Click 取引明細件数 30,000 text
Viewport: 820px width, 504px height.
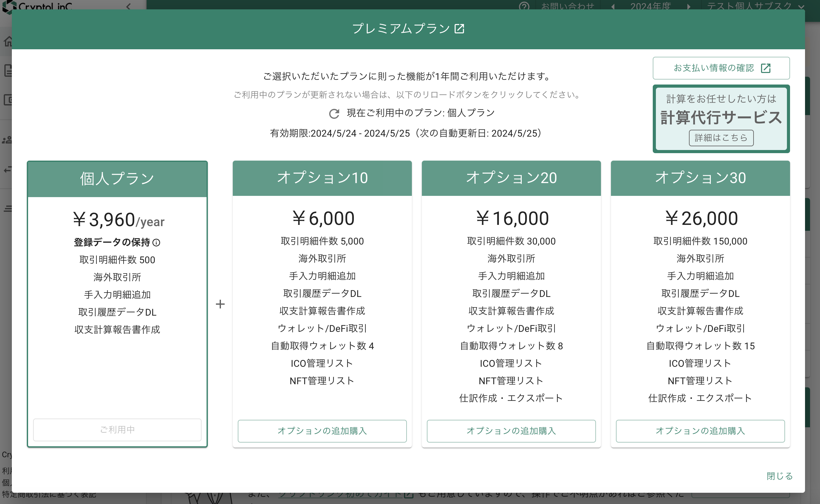(511, 241)
